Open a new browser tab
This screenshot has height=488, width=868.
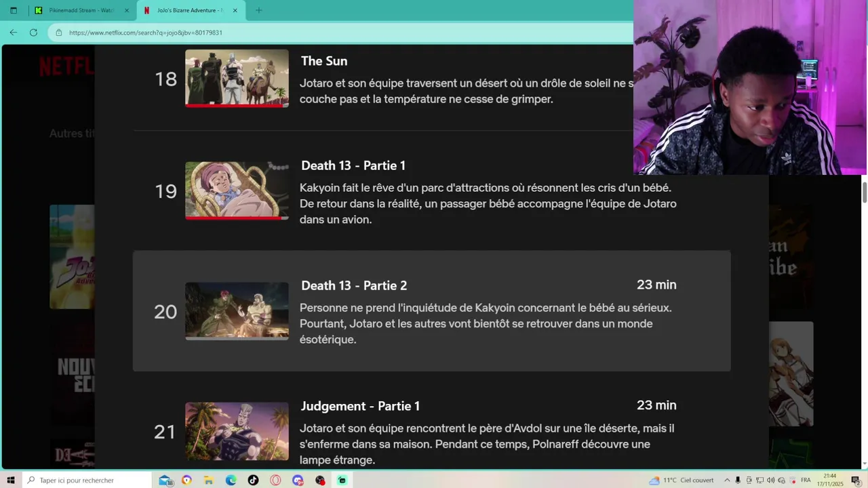(x=258, y=10)
